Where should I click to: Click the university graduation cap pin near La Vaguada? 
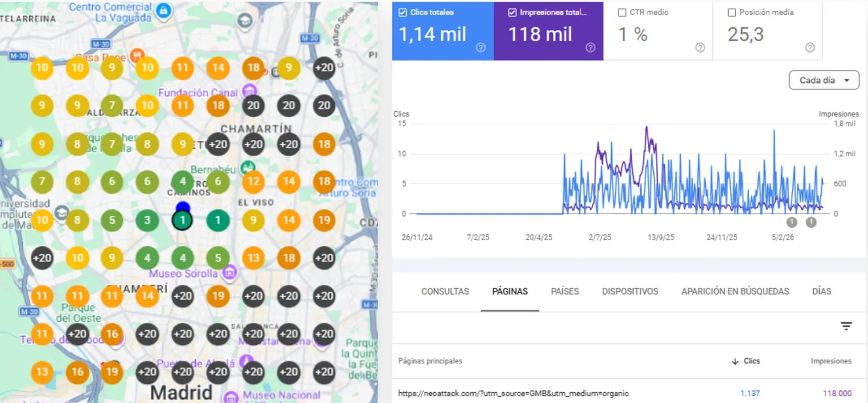point(245,21)
